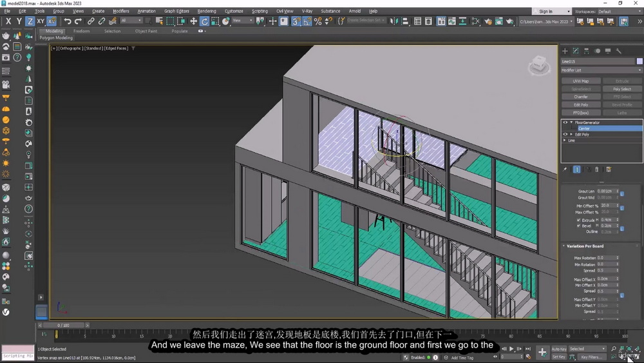
Task: Uncheck the Bevel checkbox
Action: pos(578,226)
